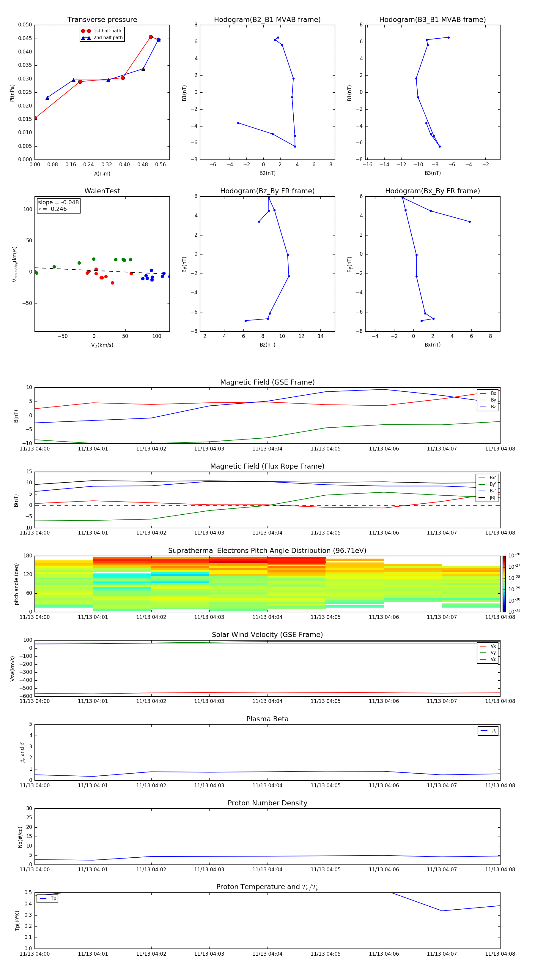
Task: Click the 'Vx' velocity legend entry
Action: [488, 646]
